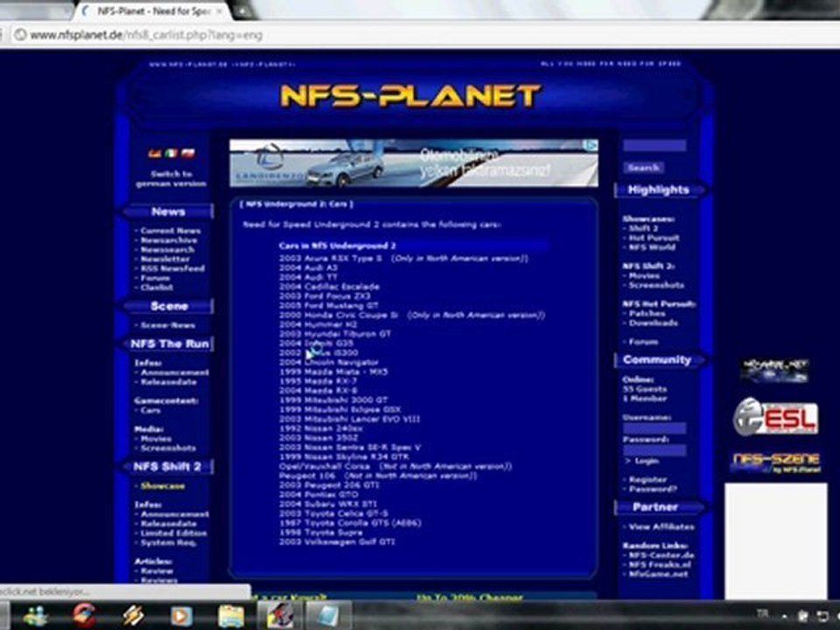Open the Hot Pursuit showcase link
Screen dimensions: 840x630
(x=654, y=238)
